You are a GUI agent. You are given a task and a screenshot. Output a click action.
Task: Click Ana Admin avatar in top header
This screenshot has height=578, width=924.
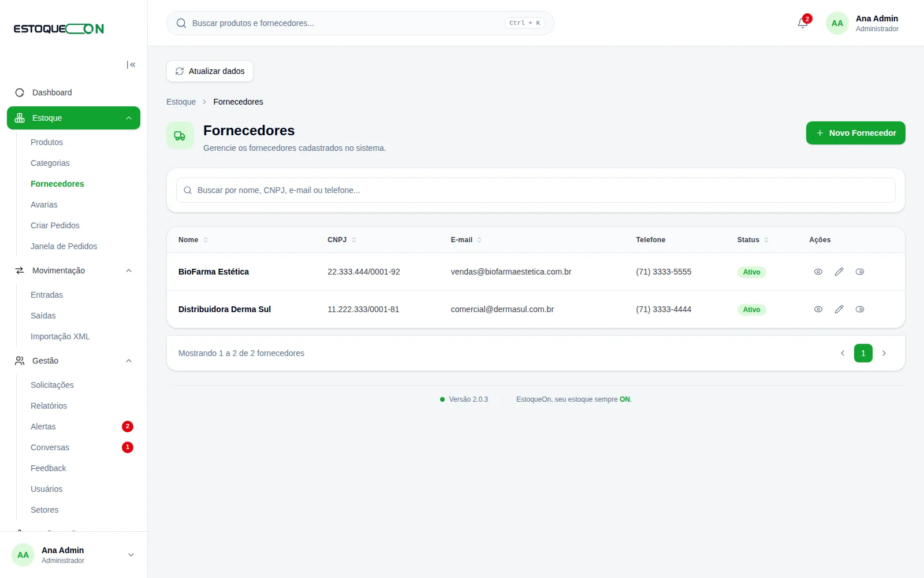[837, 23]
